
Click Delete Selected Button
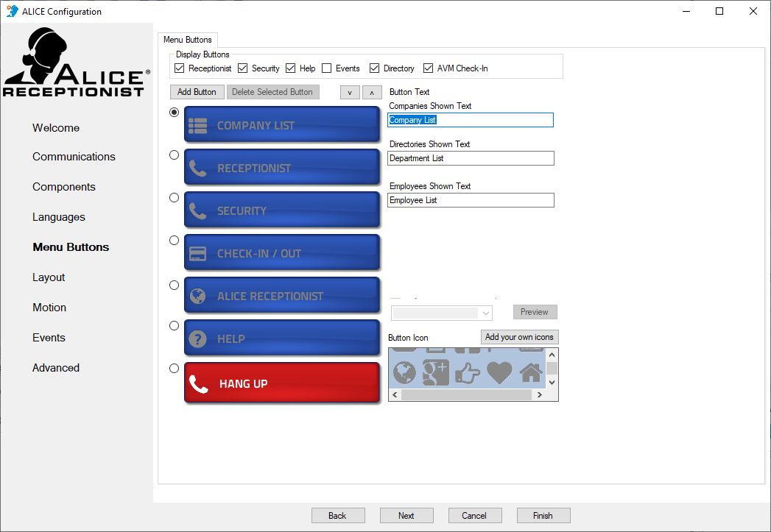click(272, 93)
